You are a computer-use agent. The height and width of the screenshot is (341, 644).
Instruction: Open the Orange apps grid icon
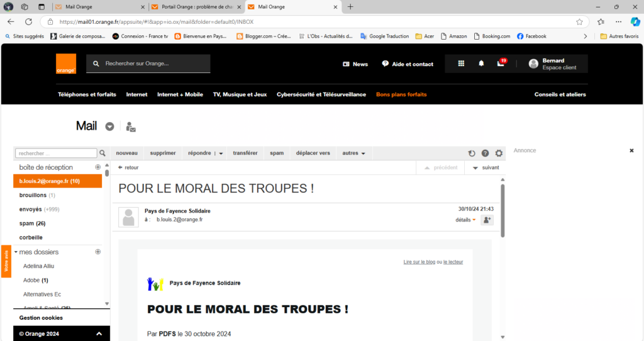[x=461, y=64]
